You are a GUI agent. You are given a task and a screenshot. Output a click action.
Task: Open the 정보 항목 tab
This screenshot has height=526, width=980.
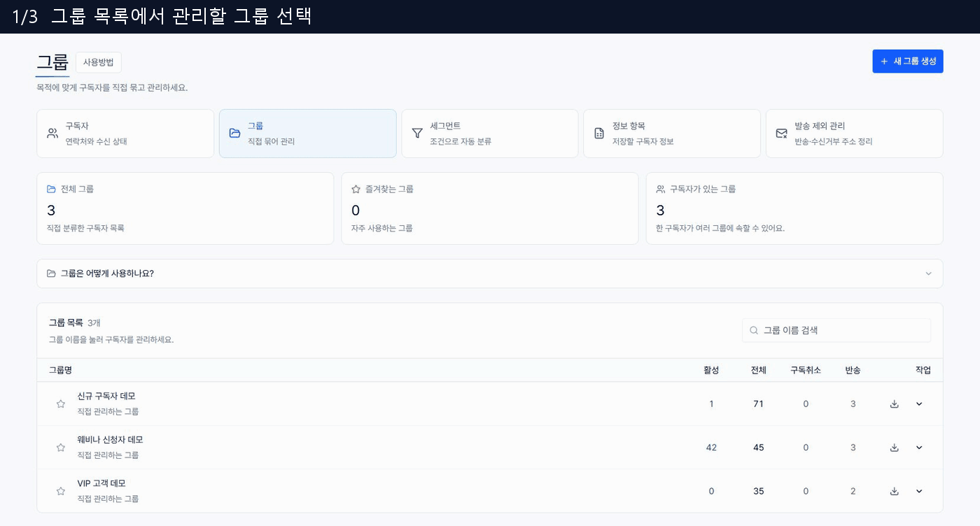(x=672, y=134)
